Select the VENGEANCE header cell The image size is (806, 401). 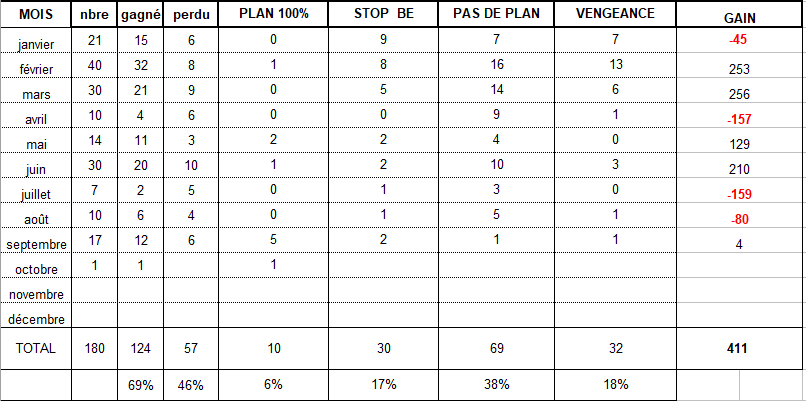[615, 14]
